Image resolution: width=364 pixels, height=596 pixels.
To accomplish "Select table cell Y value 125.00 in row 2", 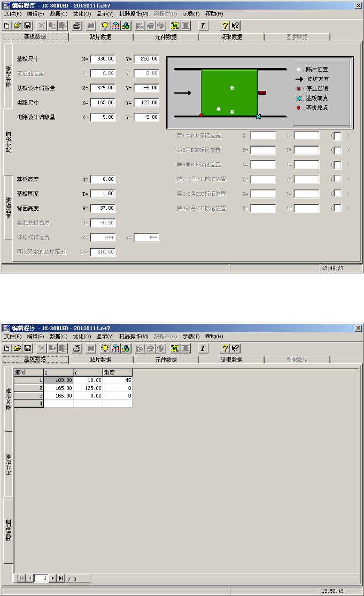I will pos(88,388).
